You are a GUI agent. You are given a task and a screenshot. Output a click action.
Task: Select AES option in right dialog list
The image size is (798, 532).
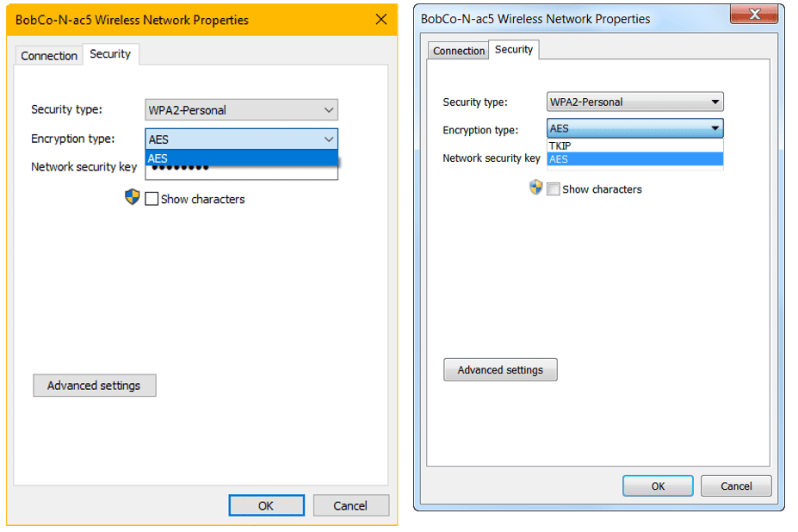point(634,158)
